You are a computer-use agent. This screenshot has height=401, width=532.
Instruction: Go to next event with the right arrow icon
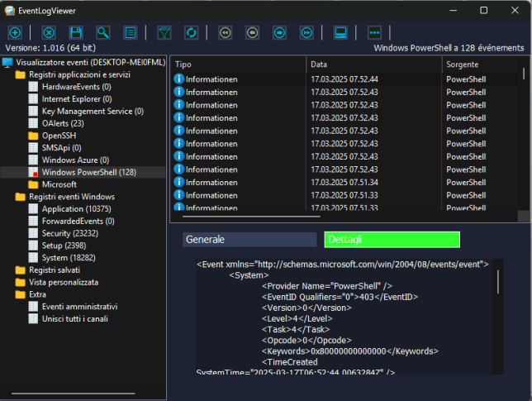280,32
